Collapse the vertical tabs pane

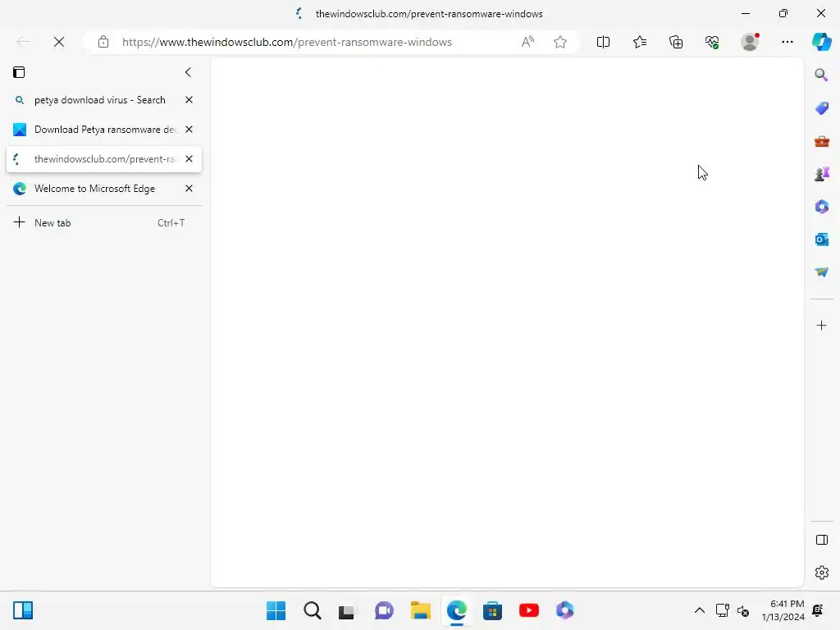pos(188,72)
